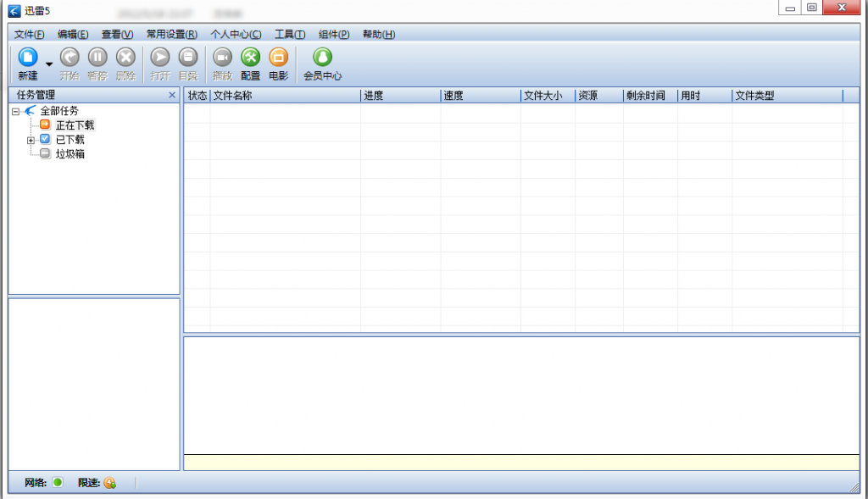Image resolution: width=868 pixels, height=499 pixels.
Task: Click the 新建 (New task) icon
Action: [x=28, y=58]
